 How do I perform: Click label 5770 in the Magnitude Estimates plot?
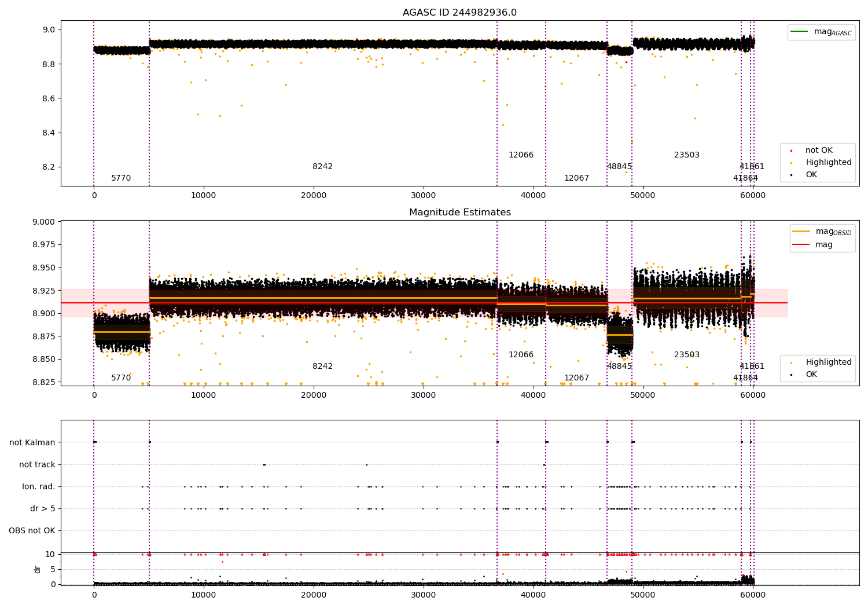point(121,378)
